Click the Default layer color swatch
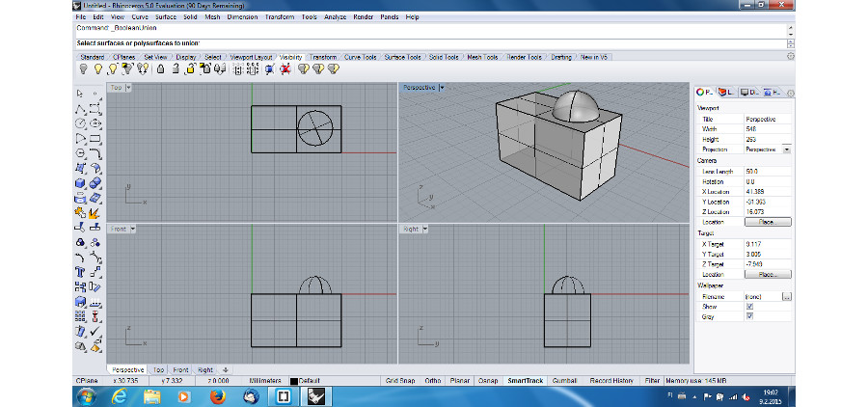 [x=294, y=381]
